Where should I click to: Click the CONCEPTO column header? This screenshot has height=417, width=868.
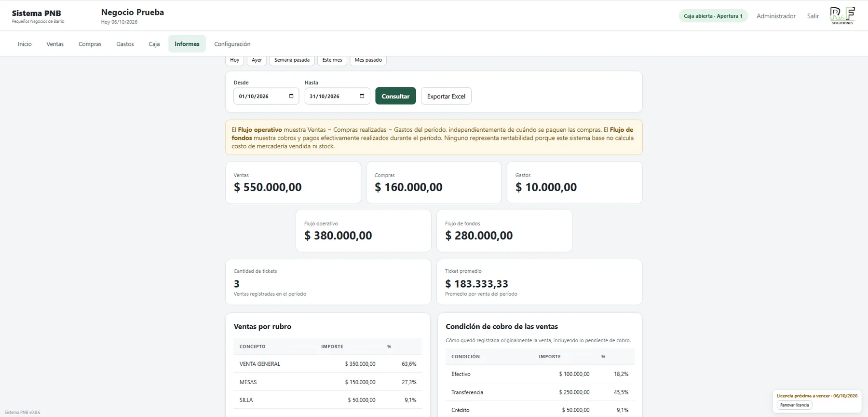[x=252, y=347]
